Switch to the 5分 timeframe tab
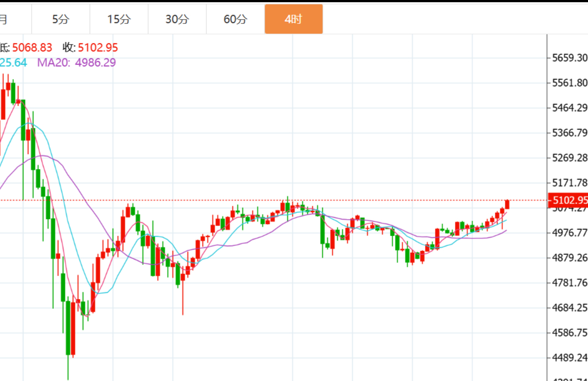The width and height of the screenshot is (588, 381). click(60, 19)
